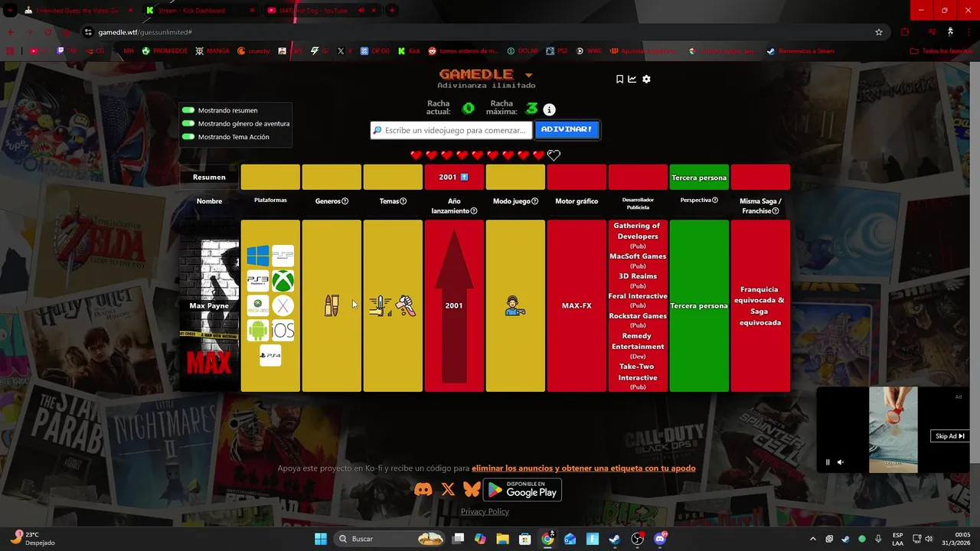Click the bullets shooter genre icon
Image resolution: width=980 pixels, height=551 pixels.
(x=332, y=306)
